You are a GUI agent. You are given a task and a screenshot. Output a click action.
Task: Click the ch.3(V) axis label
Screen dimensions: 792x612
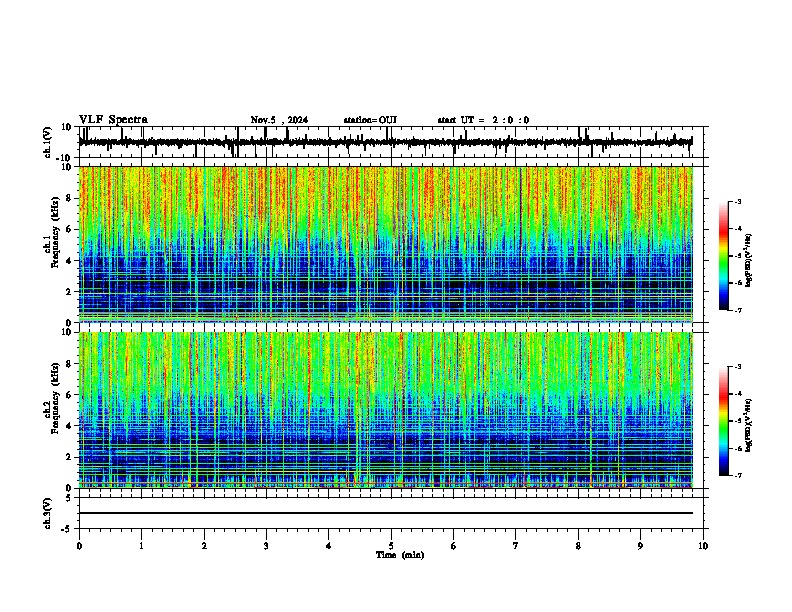point(48,514)
